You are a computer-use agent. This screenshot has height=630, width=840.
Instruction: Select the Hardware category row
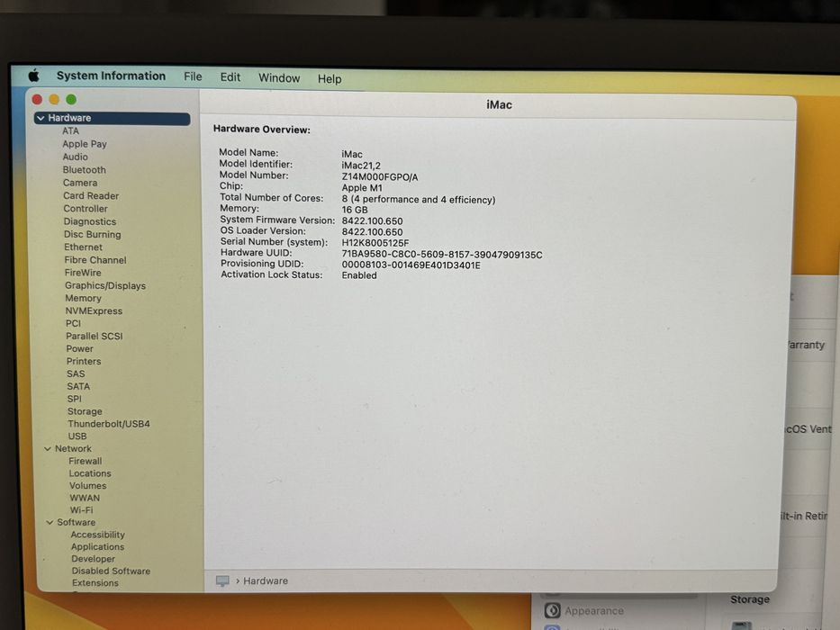click(112, 118)
